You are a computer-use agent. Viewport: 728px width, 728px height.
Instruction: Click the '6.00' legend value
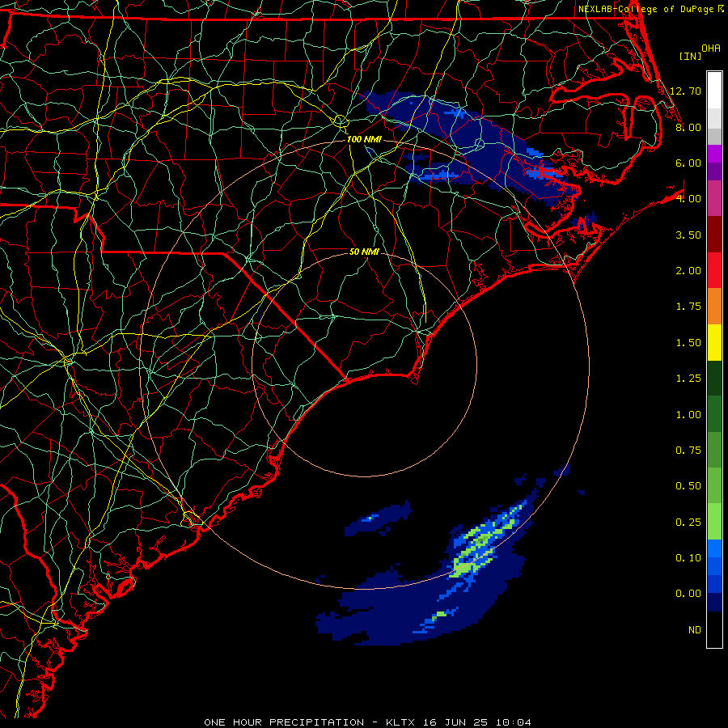coord(688,163)
